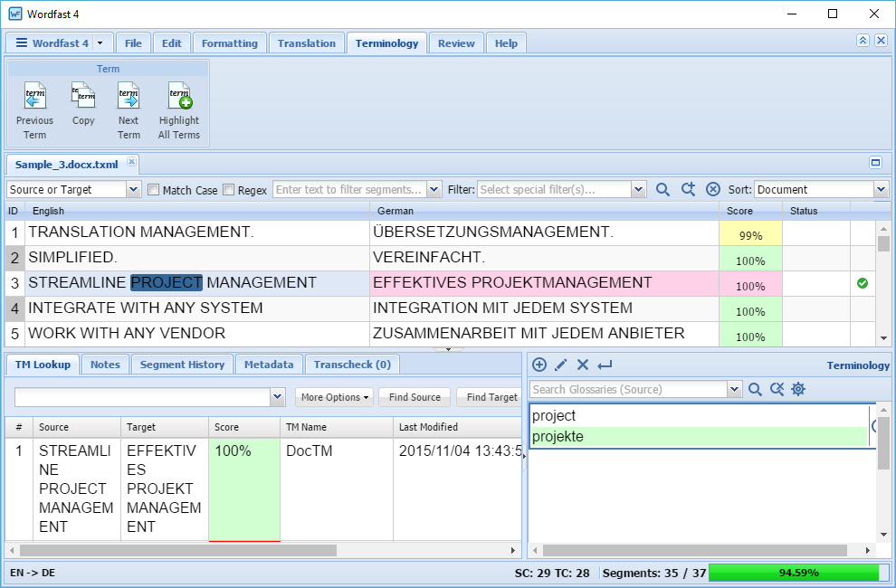Click the Find Source button

[415, 397]
